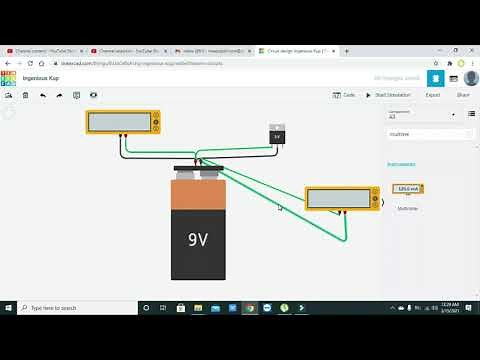Click the delete trash icon
Image resolution: width=480 pixels, height=360 pixels.
[x=25, y=95]
